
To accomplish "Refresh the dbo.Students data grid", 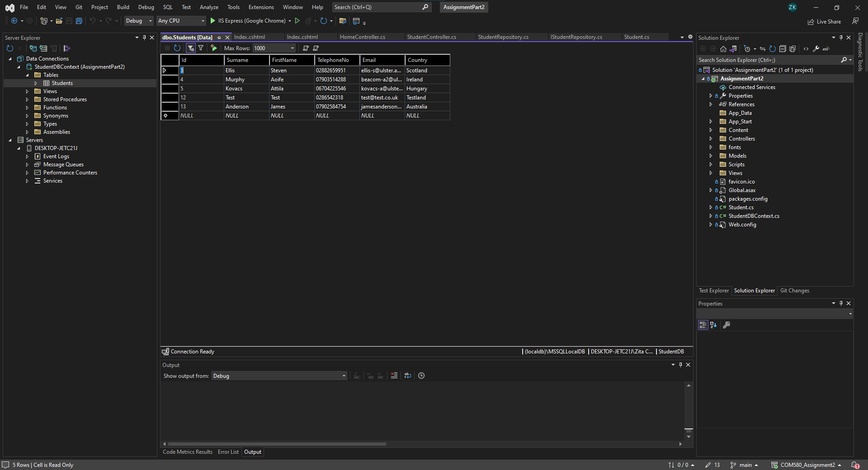I will tap(177, 48).
